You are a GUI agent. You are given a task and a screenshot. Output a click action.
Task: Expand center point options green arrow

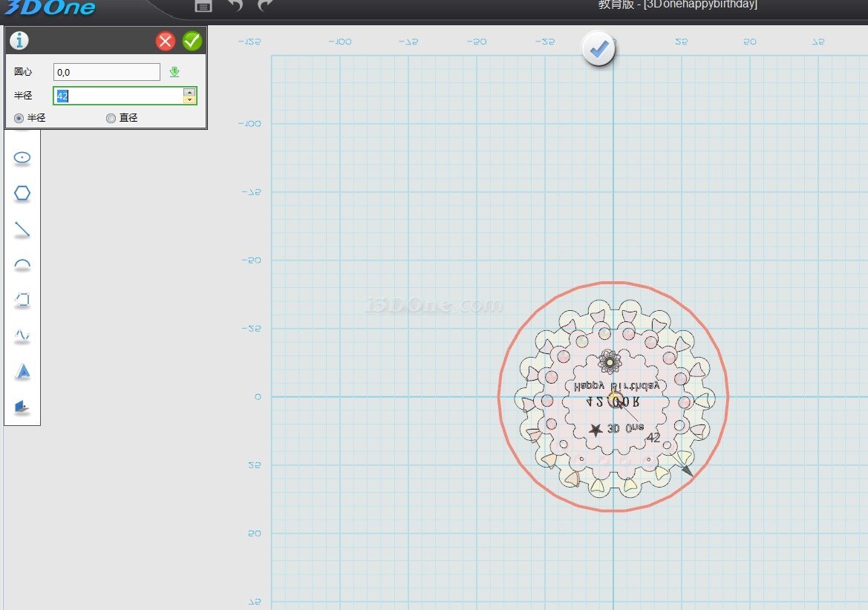174,72
